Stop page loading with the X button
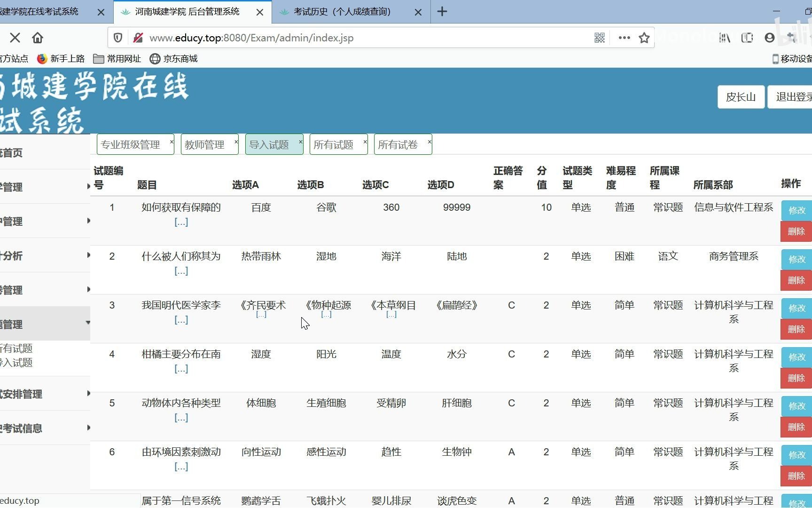The width and height of the screenshot is (812, 508). pyautogui.click(x=15, y=38)
